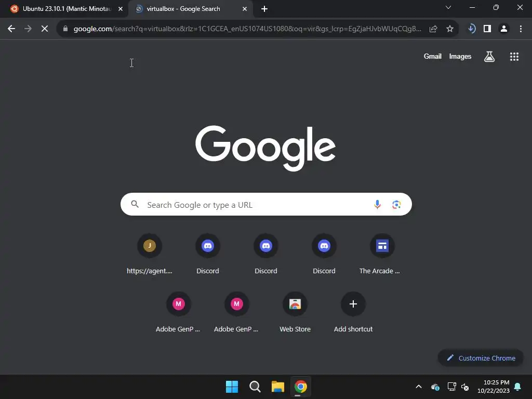Open the downloads indicator in the toolbar
Screen dimensions: 532x399
pyautogui.click(x=471, y=29)
